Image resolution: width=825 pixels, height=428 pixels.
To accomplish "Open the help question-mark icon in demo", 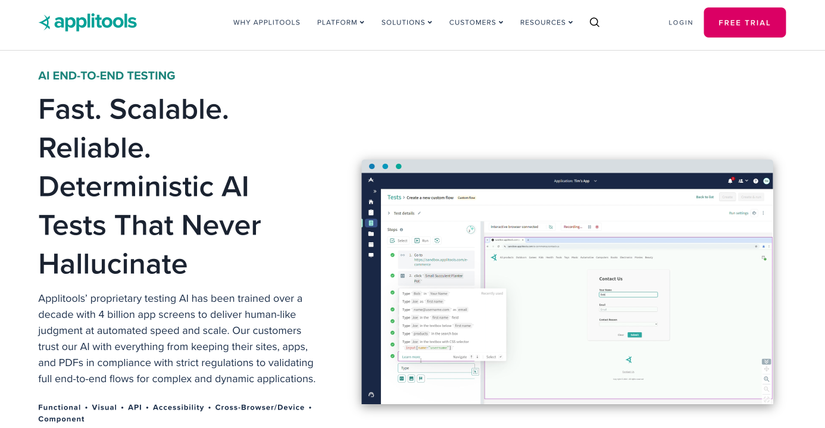I will tap(756, 181).
